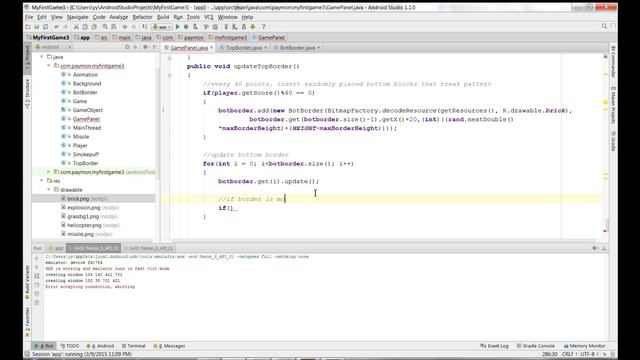The height and width of the screenshot is (360, 640).
Task: Collapse the res folder node
Action: [42, 181]
